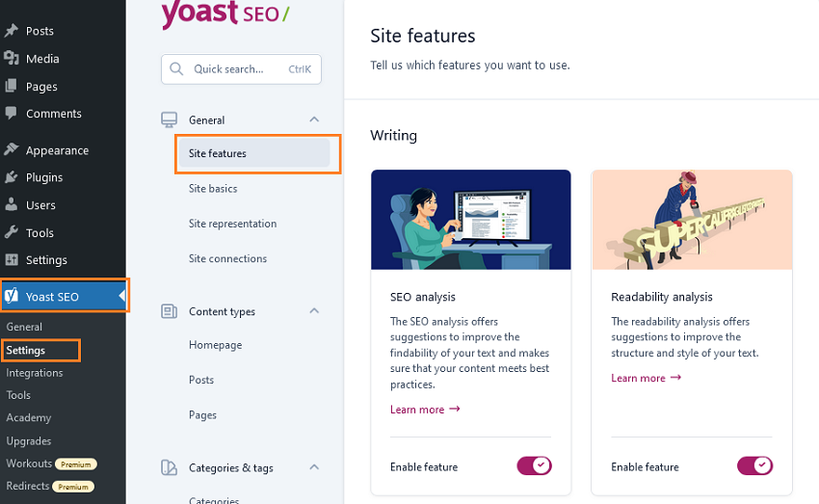Click the 'Site features' page title
The height and width of the screenshot is (504, 819).
(x=423, y=36)
